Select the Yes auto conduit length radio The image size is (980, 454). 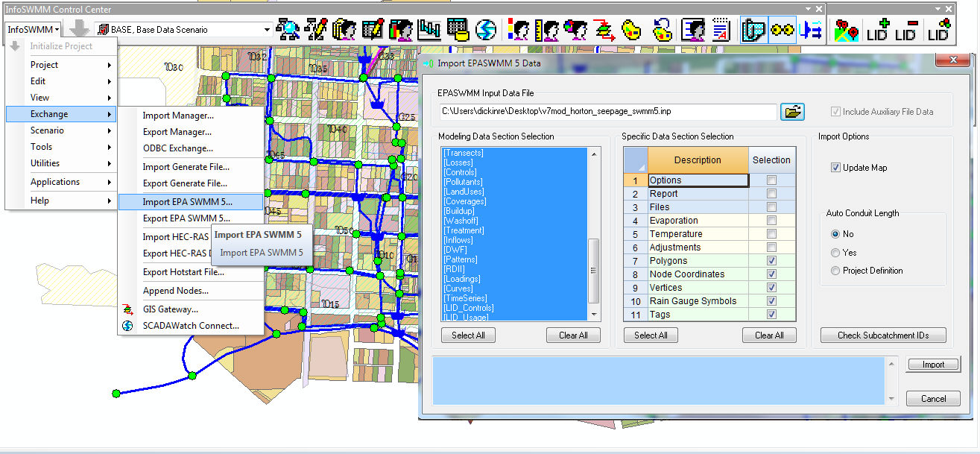pos(835,253)
